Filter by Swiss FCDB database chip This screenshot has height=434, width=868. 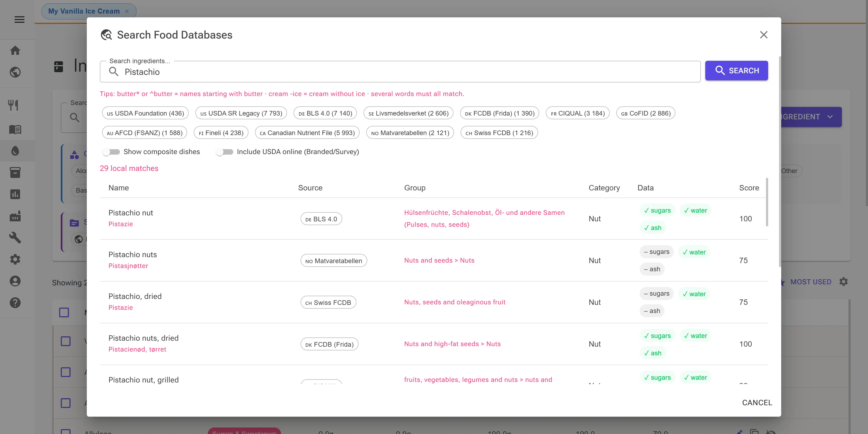click(499, 133)
